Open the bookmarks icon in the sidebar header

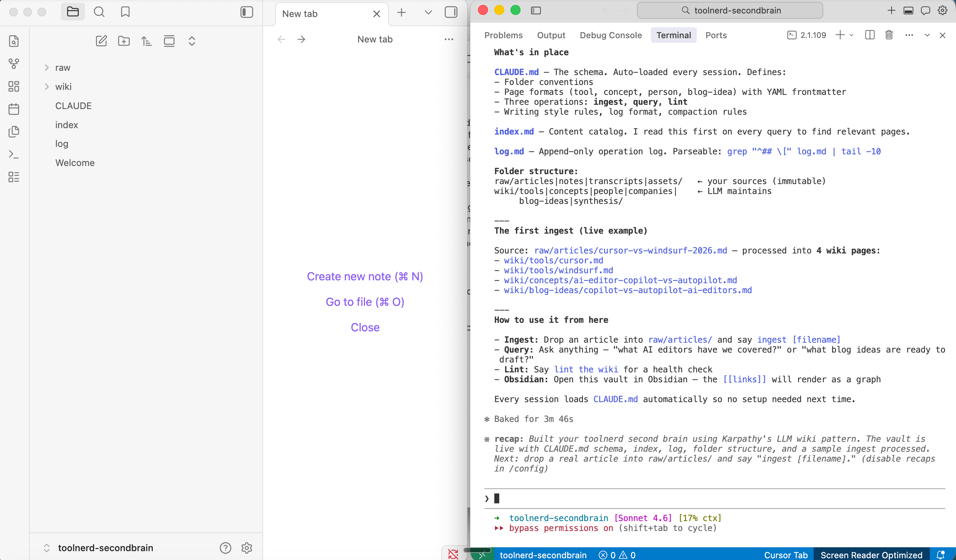click(125, 12)
